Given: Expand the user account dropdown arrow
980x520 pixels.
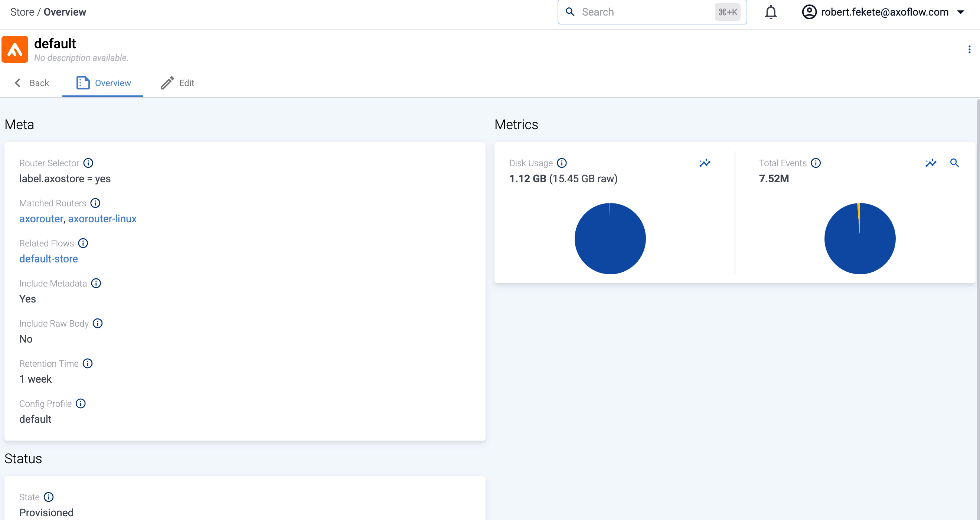Looking at the screenshot, I should pyautogui.click(x=961, y=12).
